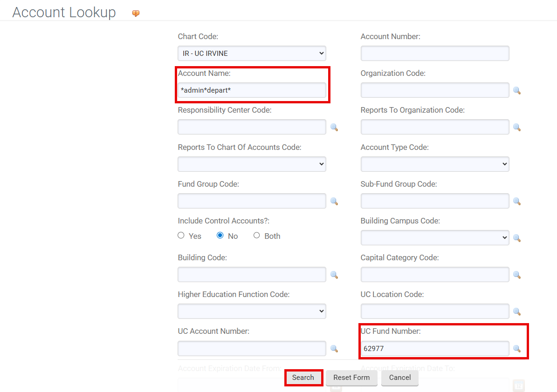
Task: Open the Account Expiration Date To calendar
Action: [x=518, y=385]
